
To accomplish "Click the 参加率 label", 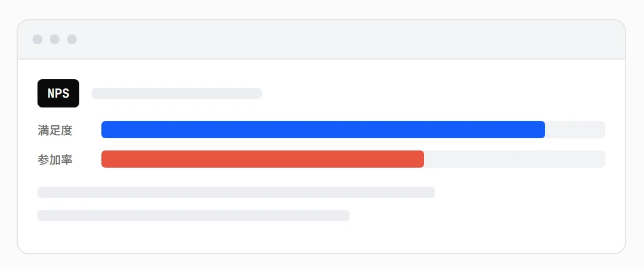I will point(55,159).
